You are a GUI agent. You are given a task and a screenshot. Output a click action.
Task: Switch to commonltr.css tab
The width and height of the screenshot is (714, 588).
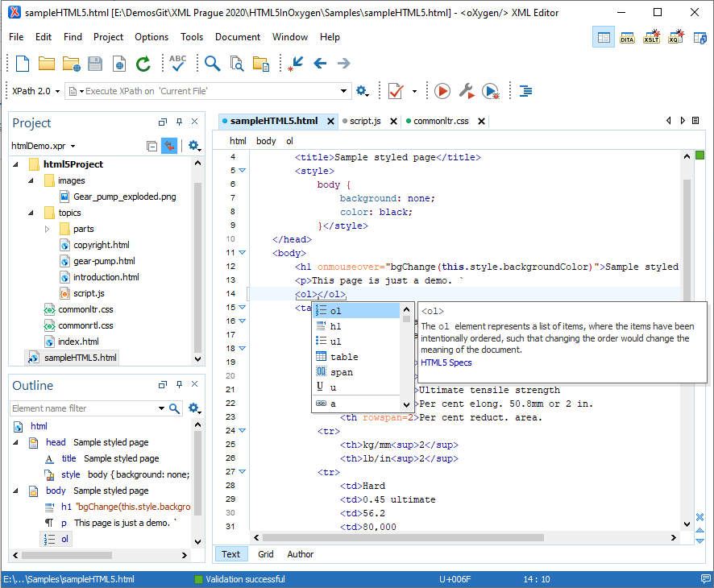pyautogui.click(x=441, y=121)
